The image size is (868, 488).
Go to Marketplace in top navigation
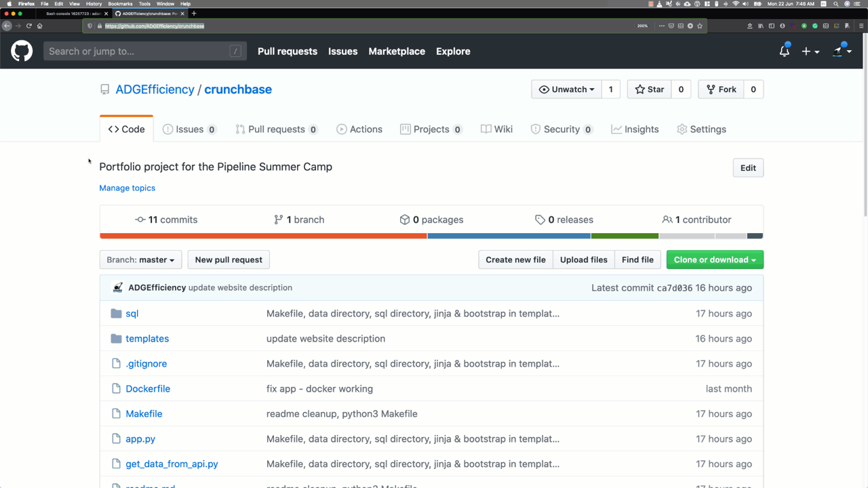397,51
